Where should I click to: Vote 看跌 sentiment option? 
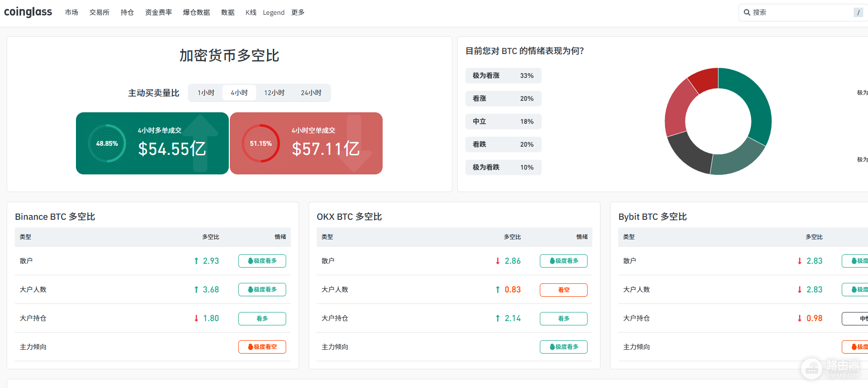click(x=504, y=144)
